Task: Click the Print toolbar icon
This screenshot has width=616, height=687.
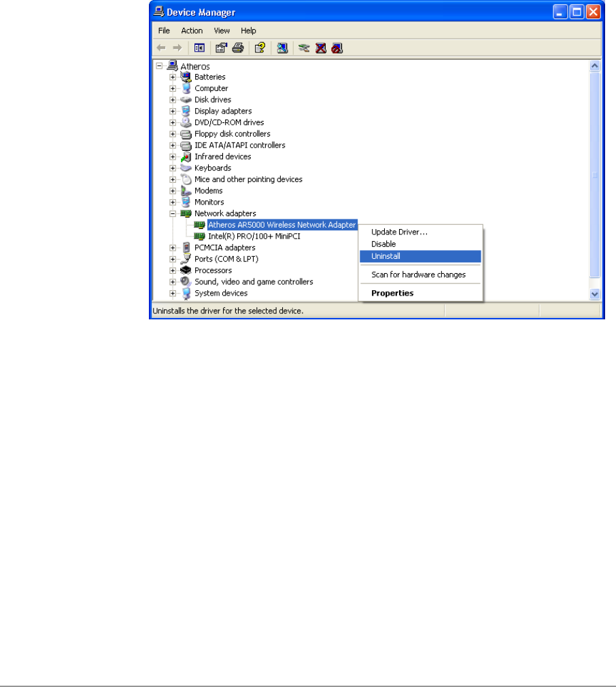Action: [x=238, y=48]
